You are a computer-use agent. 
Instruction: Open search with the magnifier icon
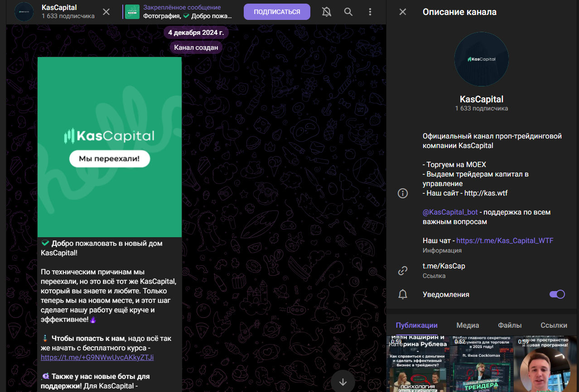pyautogui.click(x=348, y=12)
